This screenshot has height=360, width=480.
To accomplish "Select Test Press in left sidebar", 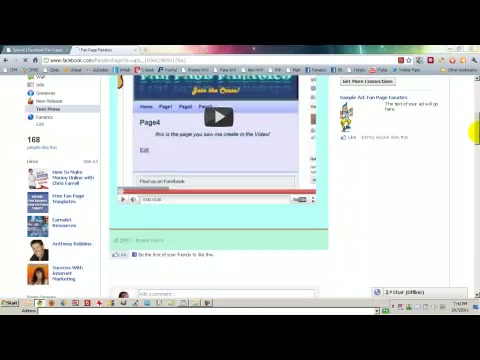I will 48,109.
